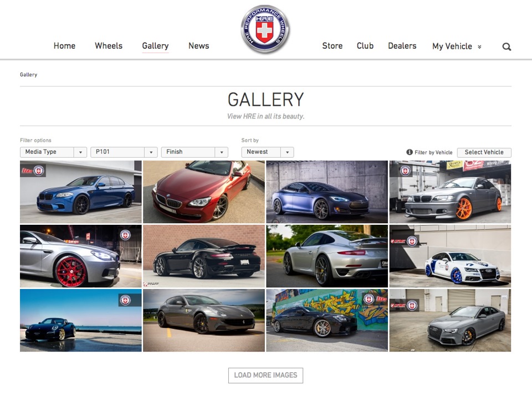Viewport: 532px width, 397px height.
Task: Click HRE badge on beach Porsche photo
Action: 125,300
